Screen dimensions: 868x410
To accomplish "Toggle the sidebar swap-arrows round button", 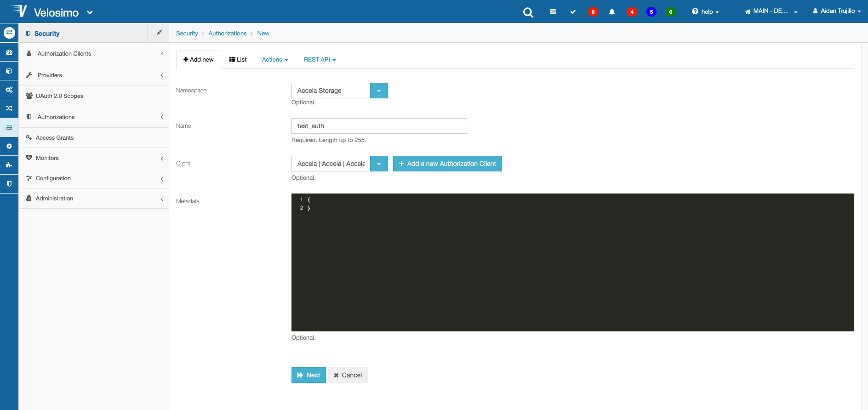I will (x=9, y=33).
